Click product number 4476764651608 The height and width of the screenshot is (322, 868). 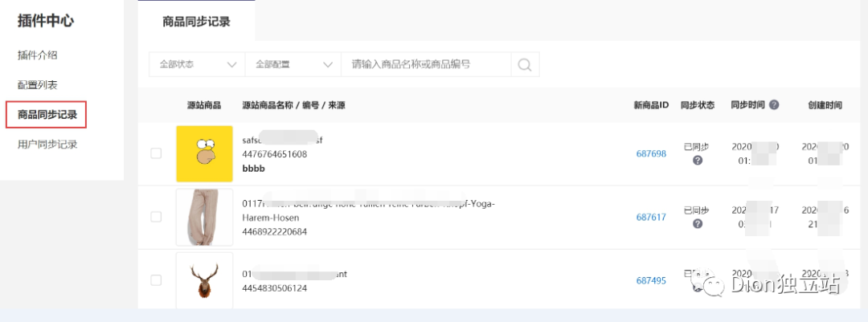[275, 154]
